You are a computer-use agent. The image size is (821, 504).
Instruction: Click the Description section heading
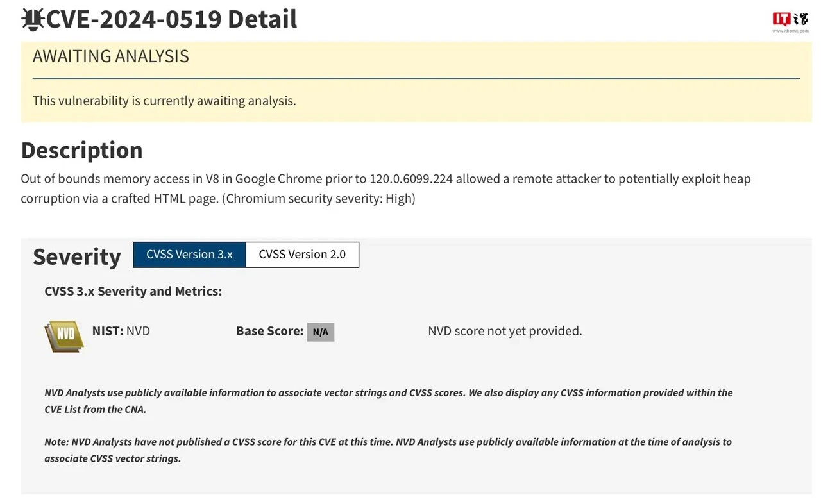coord(81,150)
